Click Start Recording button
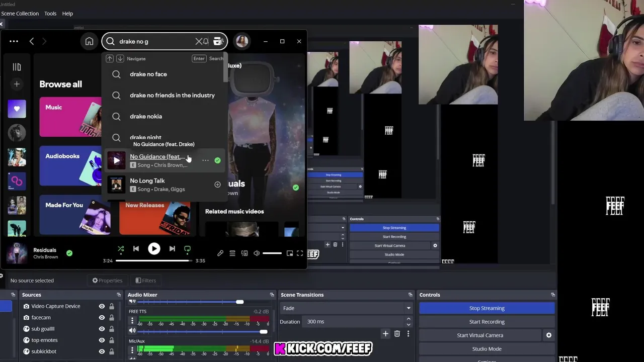The height and width of the screenshot is (362, 644). (x=487, y=322)
